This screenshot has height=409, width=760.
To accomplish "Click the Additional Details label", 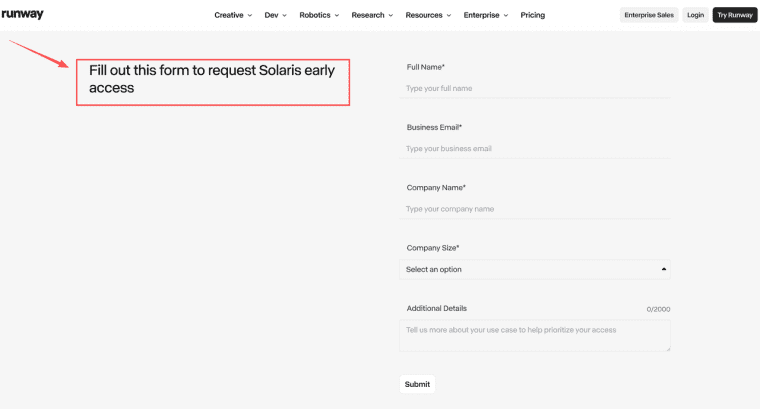I will pyautogui.click(x=437, y=308).
